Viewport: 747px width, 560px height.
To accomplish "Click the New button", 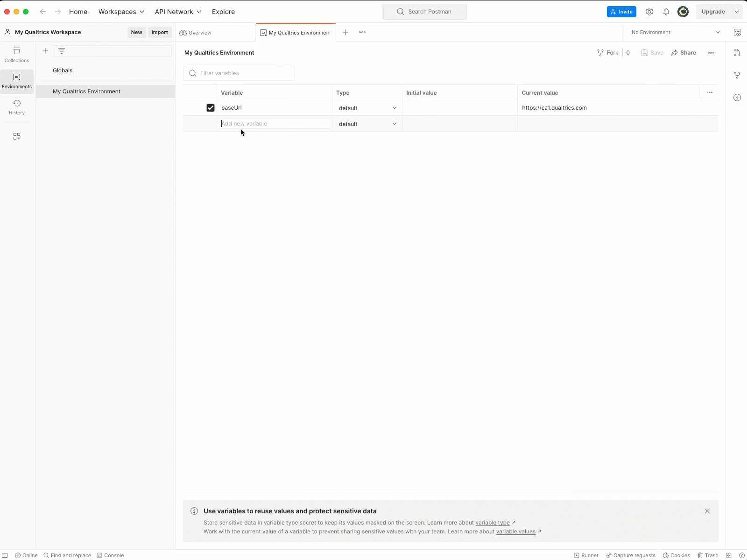I will coord(137,32).
